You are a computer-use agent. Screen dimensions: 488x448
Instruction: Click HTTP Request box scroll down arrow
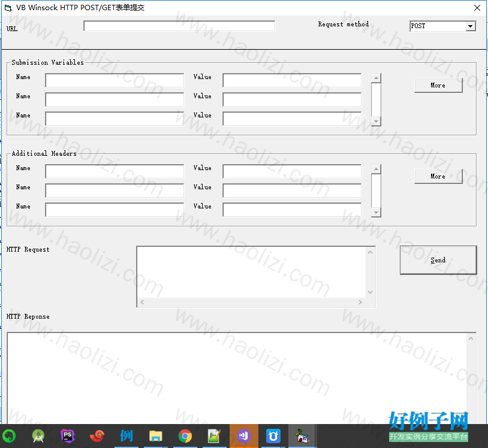click(370, 292)
